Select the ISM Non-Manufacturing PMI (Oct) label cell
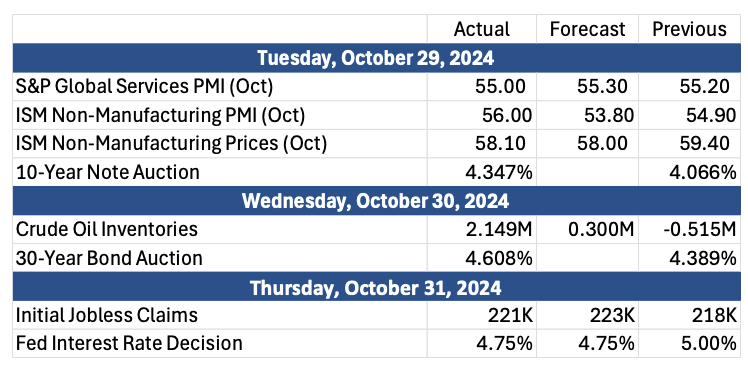 (x=219, y=115)
